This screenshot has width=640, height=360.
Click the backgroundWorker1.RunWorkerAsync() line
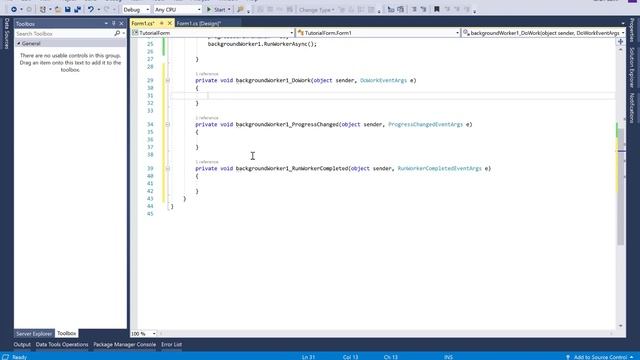[262, 44]
